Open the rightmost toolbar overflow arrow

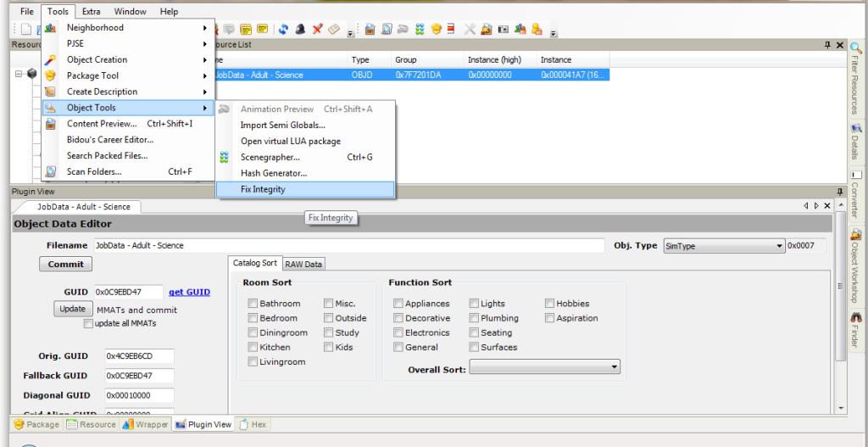pyautogui.click(x=554, y=34)
